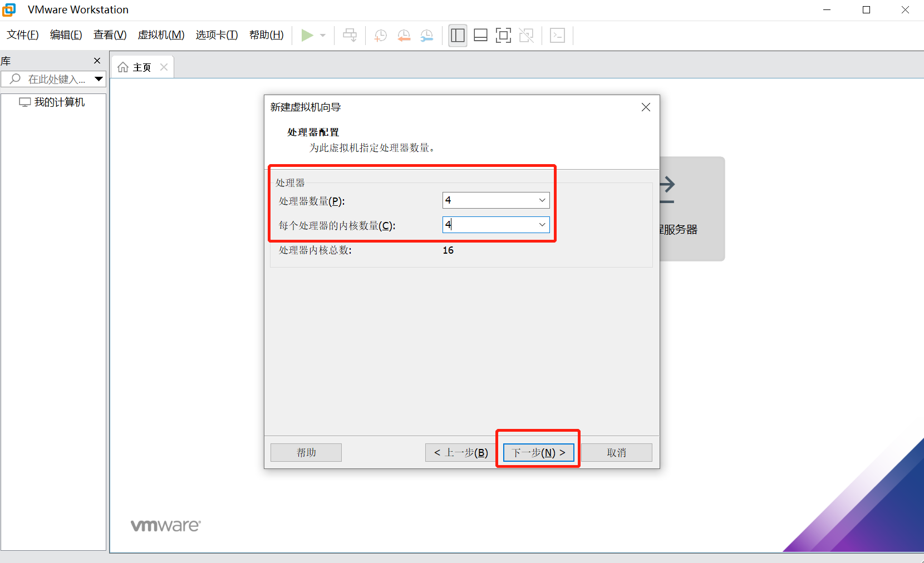Click the 处理器内核总数 value 16
The height and width of the screenshot is (563, 924).
click(x=448, y=250)
